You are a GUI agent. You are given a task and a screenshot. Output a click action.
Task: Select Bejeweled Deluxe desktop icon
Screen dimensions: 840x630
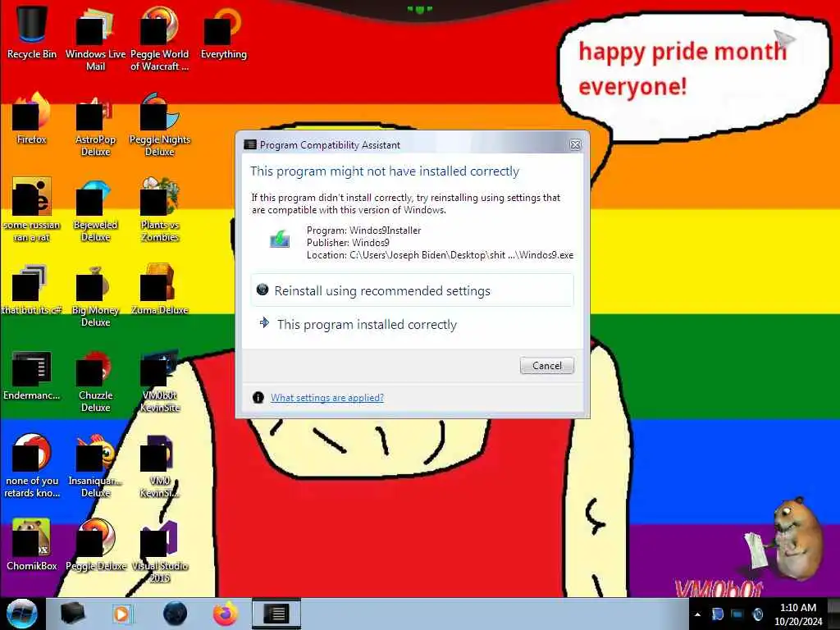[95, 209]
